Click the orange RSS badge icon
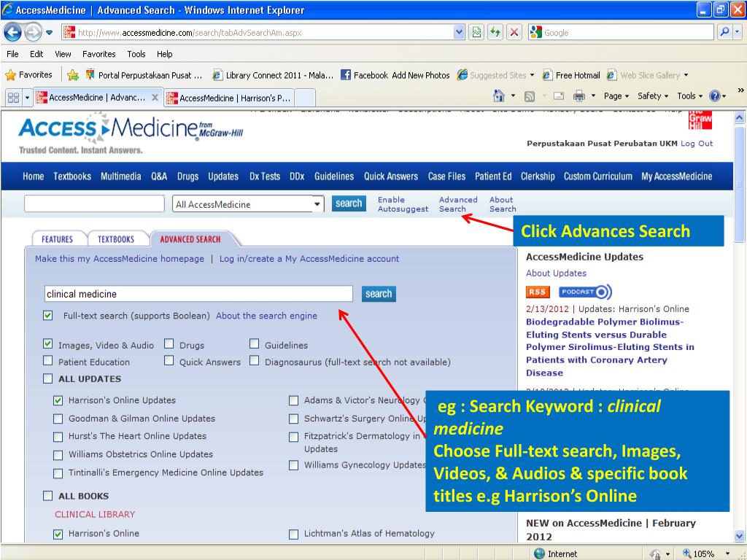This screenshot has height=560, width=747. pos(538,292)
